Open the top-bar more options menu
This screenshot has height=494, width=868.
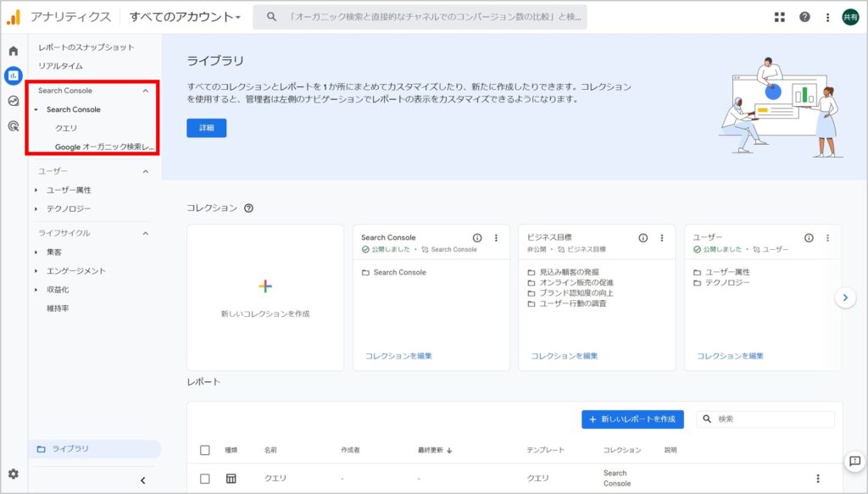(827, 17)
